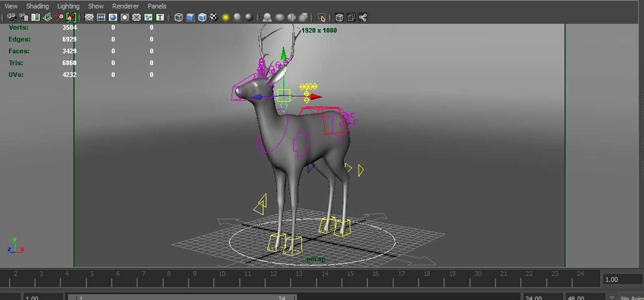Image resolution: width=644 pixels, height=300 pixels.
Task: Click the Textured checkerboard sphere icon
Action: pyautogui.click(x=214, y=17)
